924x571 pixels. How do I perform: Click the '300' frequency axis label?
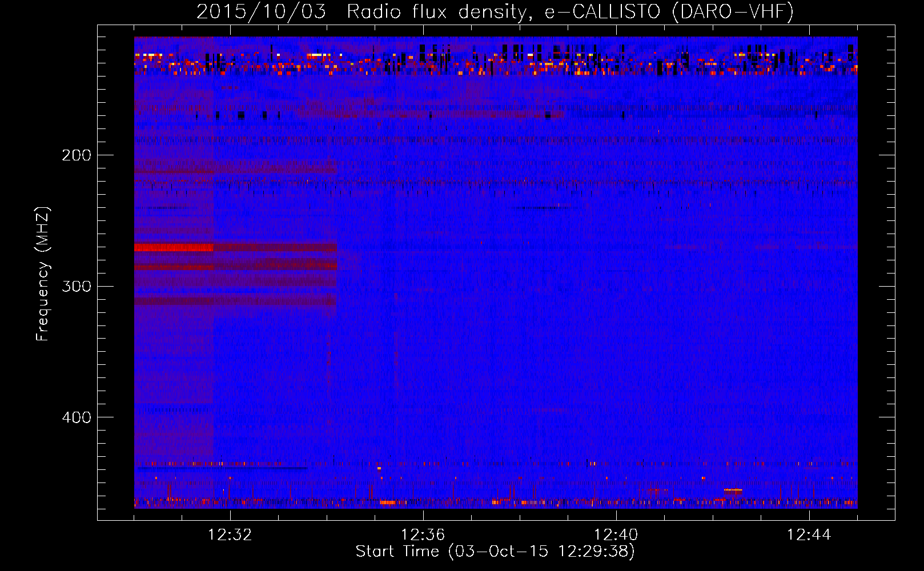point(77,286)
